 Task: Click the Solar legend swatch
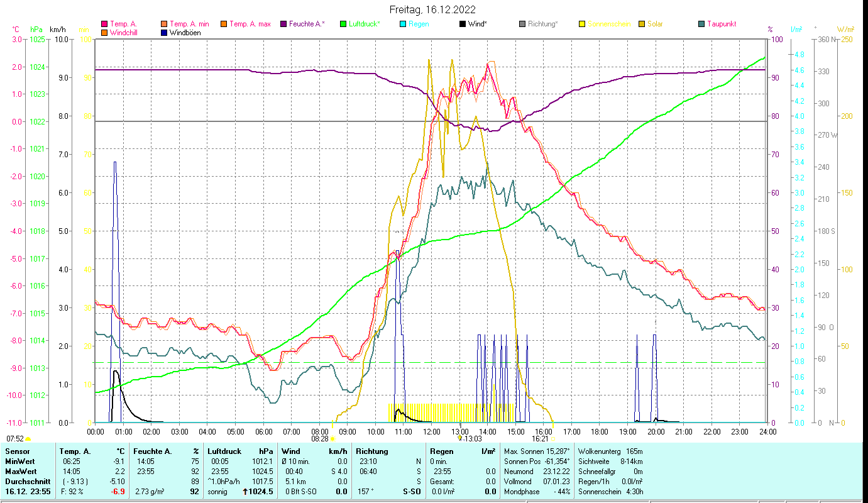tap(641, 25)
